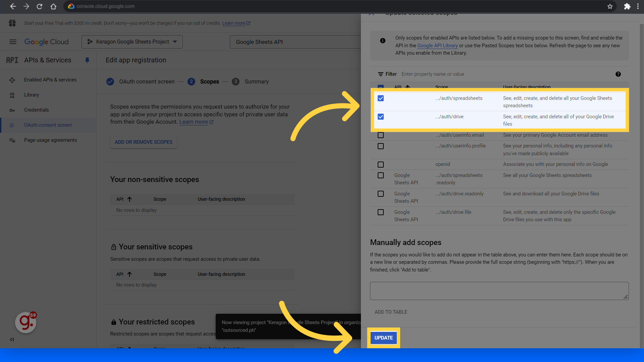644x362 pixels.
Task: Select OAuth consent screen sidebar item
Action: pyautogui.click(x=48, y=125)
